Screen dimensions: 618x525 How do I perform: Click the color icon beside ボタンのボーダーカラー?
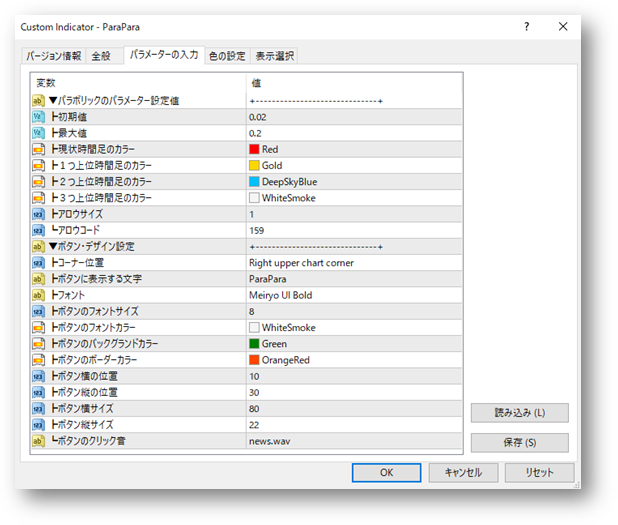pyautogui.click(x=38, y=360)
